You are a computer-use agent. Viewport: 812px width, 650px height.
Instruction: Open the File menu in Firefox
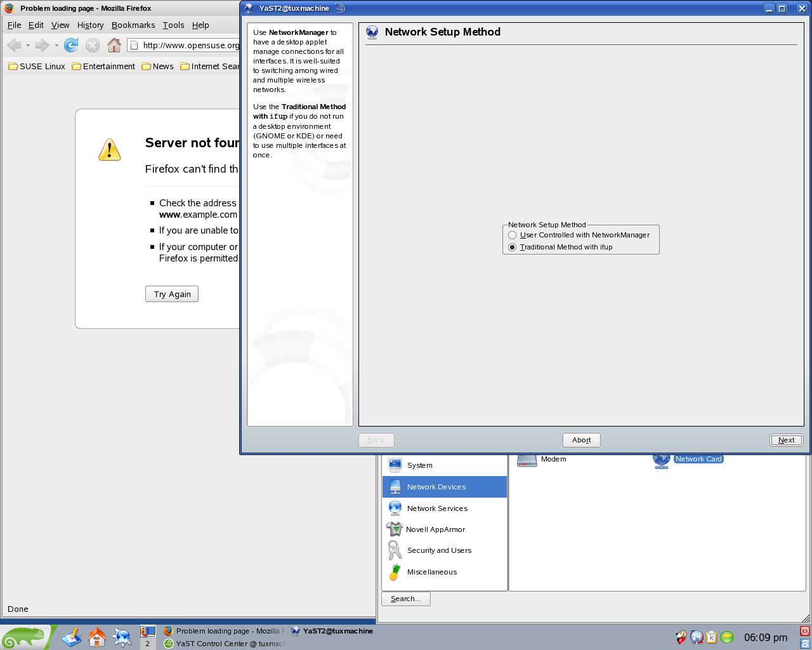pyautogui.click(x=14, y=25)
